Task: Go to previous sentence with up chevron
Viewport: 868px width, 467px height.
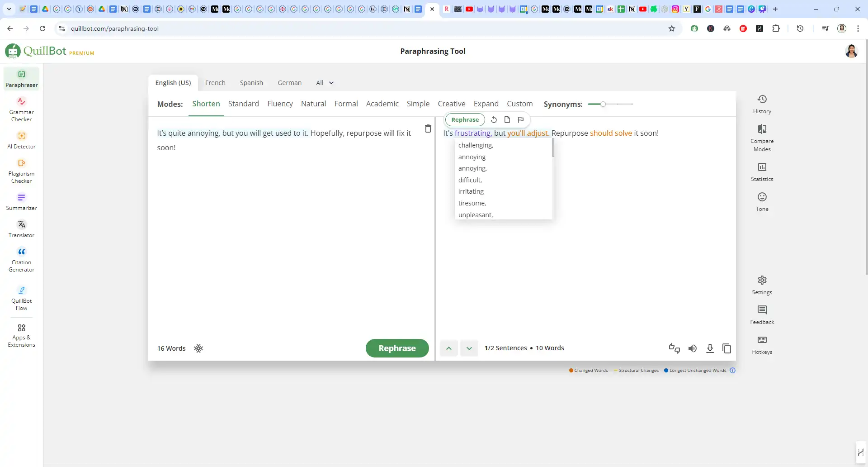Action: pos(448,348)
